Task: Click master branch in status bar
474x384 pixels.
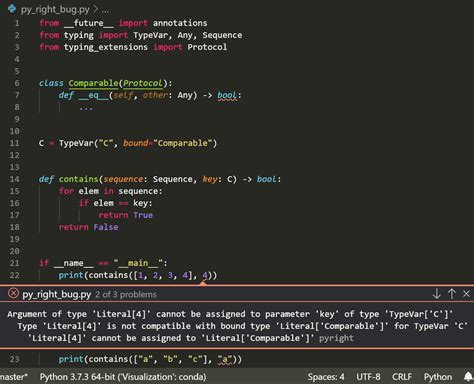Action: pyautogui.click(x=14, y=377)
